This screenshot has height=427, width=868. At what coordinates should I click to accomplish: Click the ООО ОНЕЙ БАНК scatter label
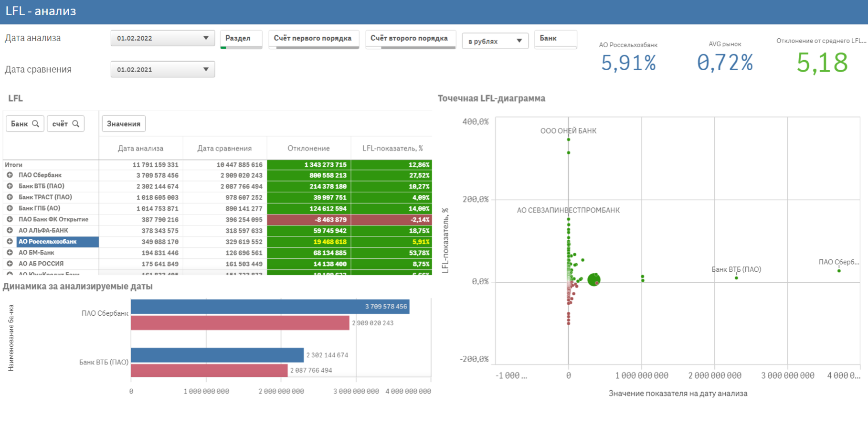(568, 131)
